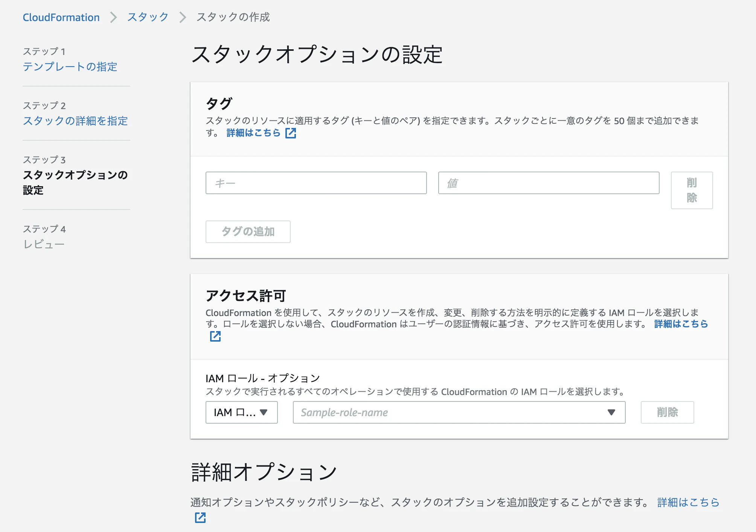The width and height of the screenshot is (756, 532).
Task: Expand the Sample-role-name role dropdown
Action: 459,412
